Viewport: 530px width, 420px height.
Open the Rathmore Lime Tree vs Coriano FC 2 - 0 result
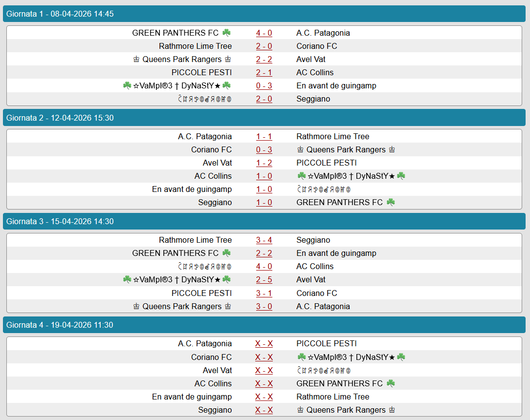click(x=264, y=46)
